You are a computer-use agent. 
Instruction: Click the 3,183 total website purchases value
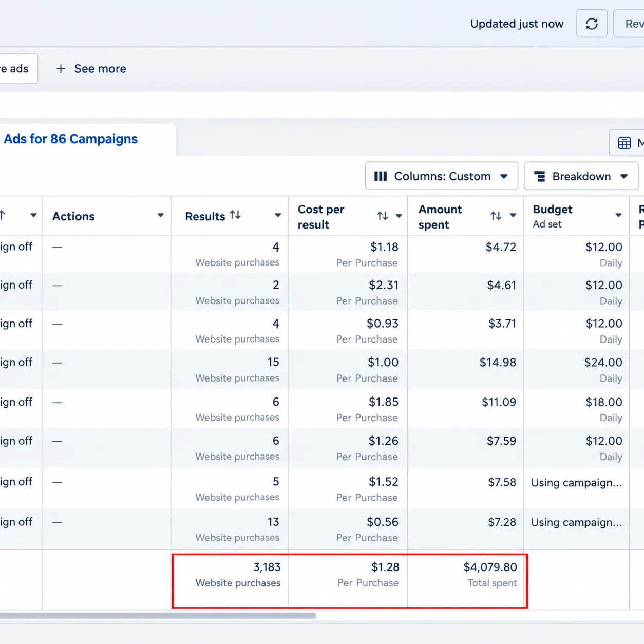tap(267, 567)
